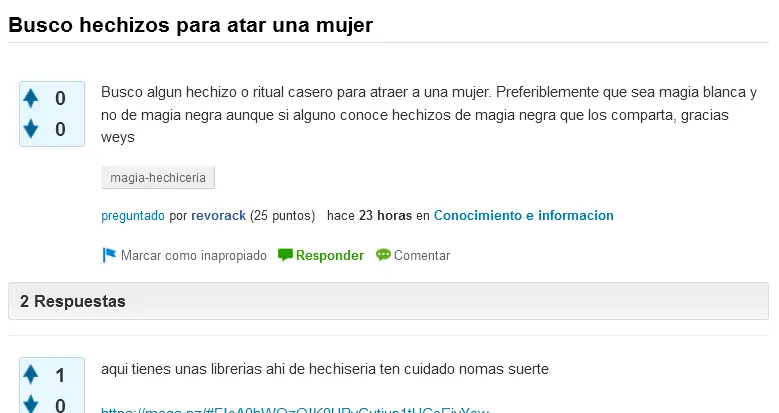Click the question body text paragraph
Image resolution: width=779 pixels, height=413 pixels.
coord(429,114)
